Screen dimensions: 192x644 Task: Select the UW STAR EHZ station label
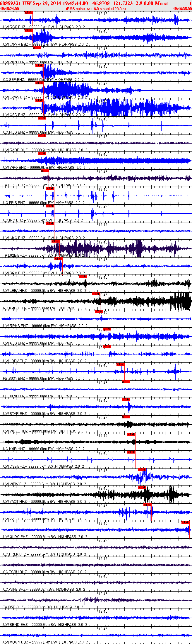pos(15,414)
